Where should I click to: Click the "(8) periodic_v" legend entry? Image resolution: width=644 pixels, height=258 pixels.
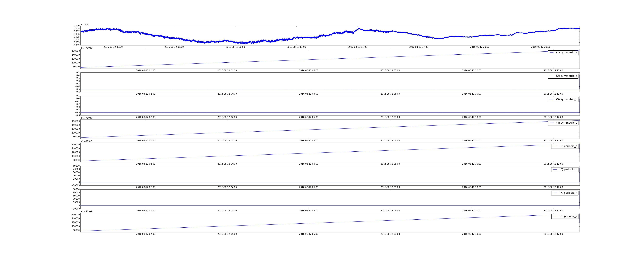565,216
